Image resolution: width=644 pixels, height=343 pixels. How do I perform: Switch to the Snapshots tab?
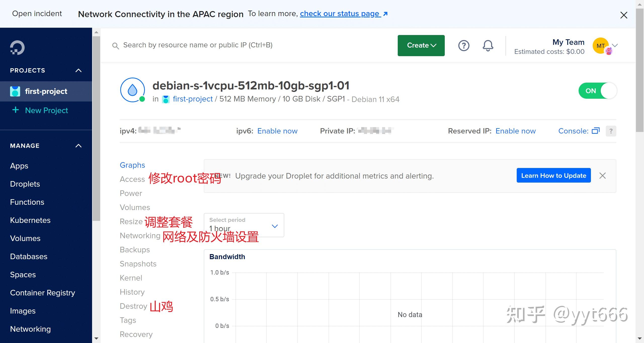pyautogui.click(x=138, y=264)
